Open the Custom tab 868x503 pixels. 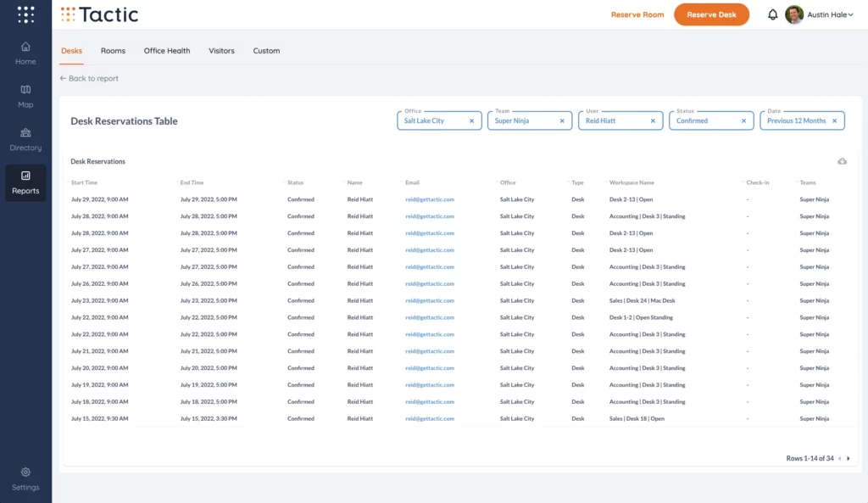click(x=266, y=50)
